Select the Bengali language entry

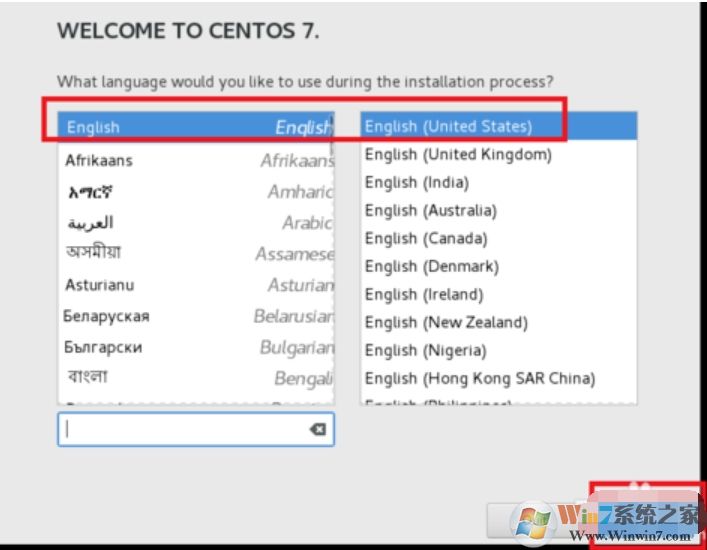click(x=195, y=378)
